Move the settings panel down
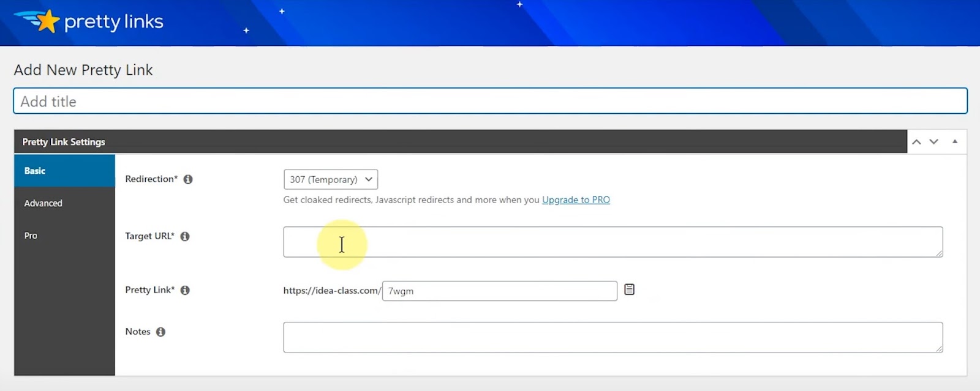This screenshot has height=391, width=980. point(933,141)
